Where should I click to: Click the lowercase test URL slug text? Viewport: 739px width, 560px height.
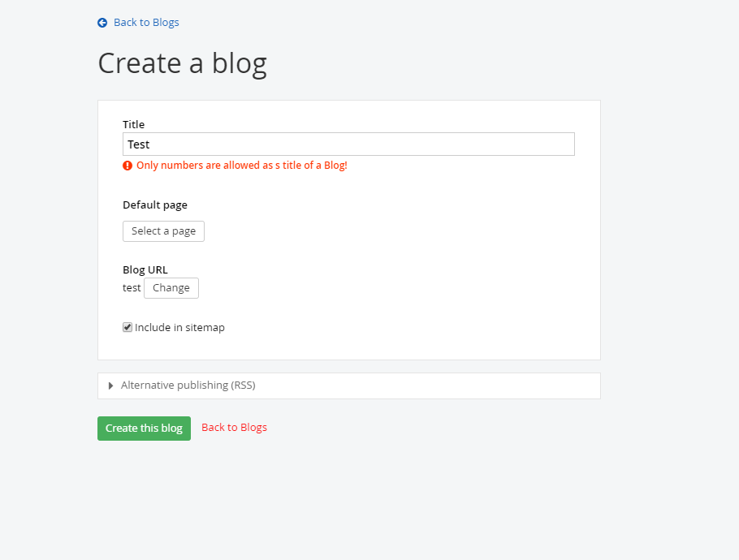[132, 288]
